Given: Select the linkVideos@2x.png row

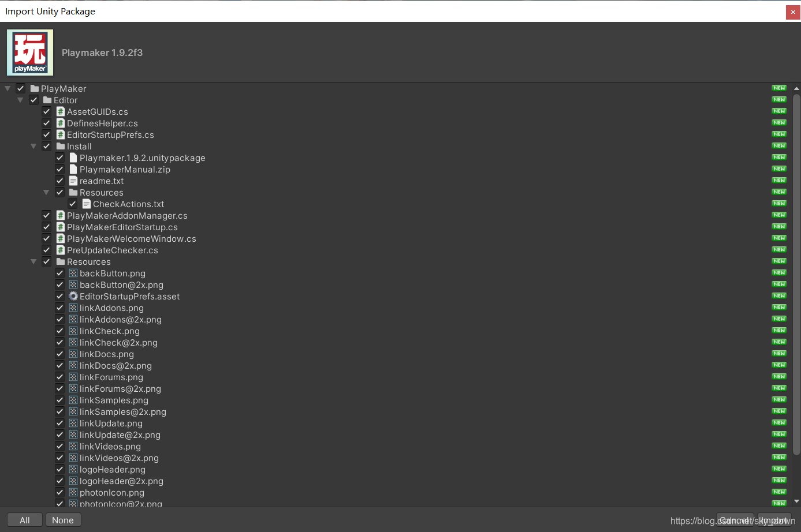Looking at the screenshot, I should 396,458.
